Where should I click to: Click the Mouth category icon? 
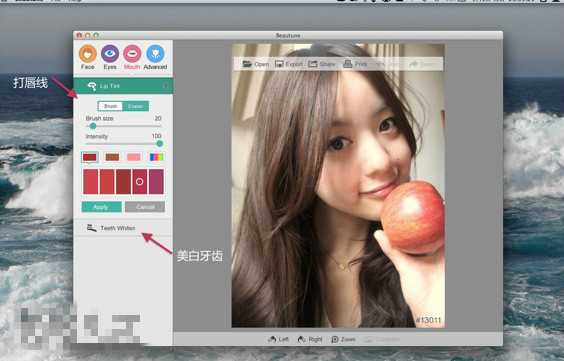(x=132, y=54)
